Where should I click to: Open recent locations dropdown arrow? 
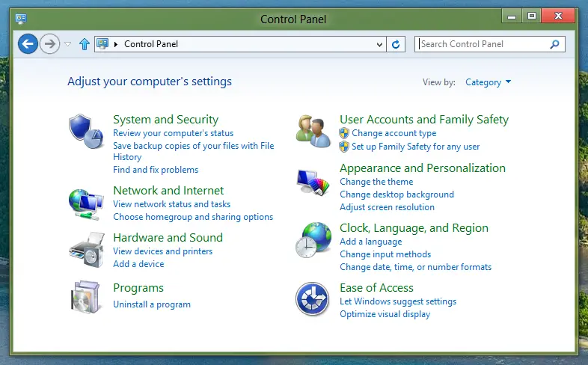(x=68, y=44)
